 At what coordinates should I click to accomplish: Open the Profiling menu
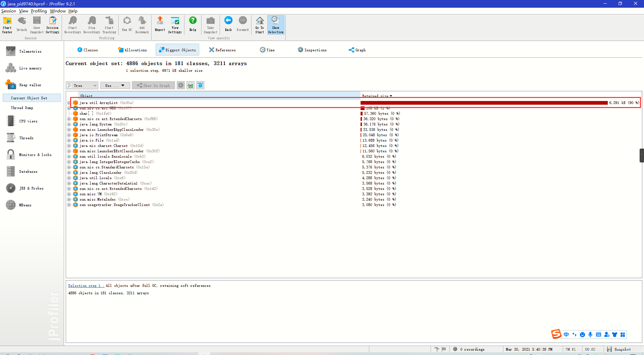tap(39, 11)
